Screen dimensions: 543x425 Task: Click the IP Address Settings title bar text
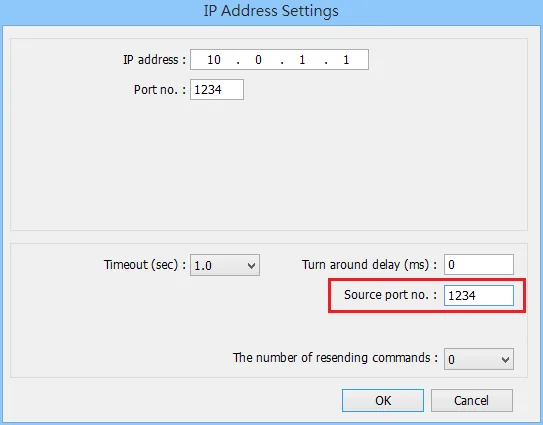point(271,11)
